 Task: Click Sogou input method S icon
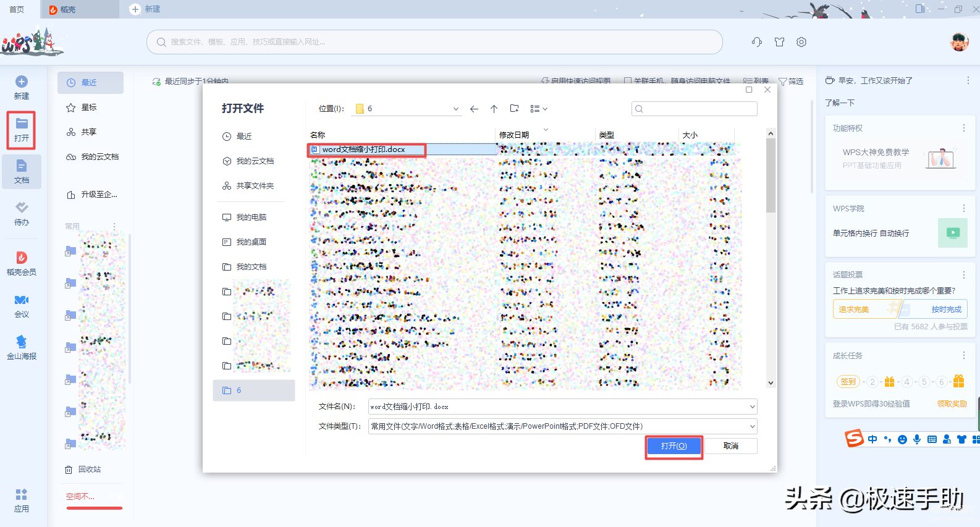point(854,439)
